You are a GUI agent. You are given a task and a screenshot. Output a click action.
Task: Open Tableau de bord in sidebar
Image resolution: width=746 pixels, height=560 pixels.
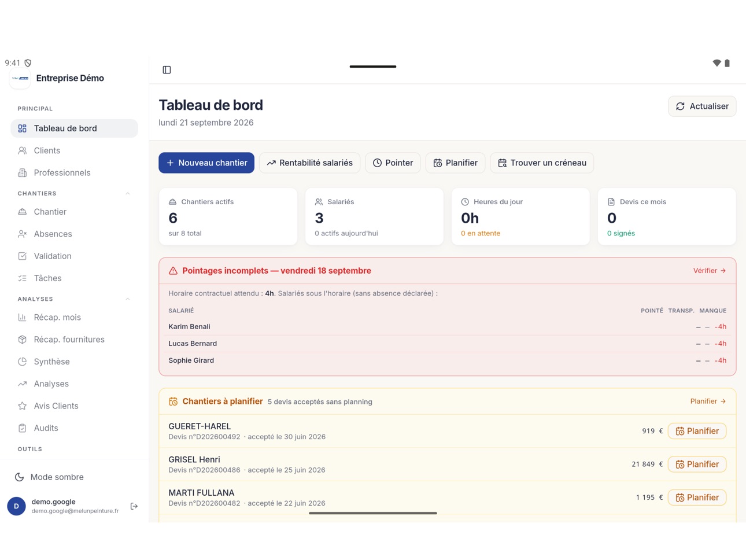click(x=74, y=128)
